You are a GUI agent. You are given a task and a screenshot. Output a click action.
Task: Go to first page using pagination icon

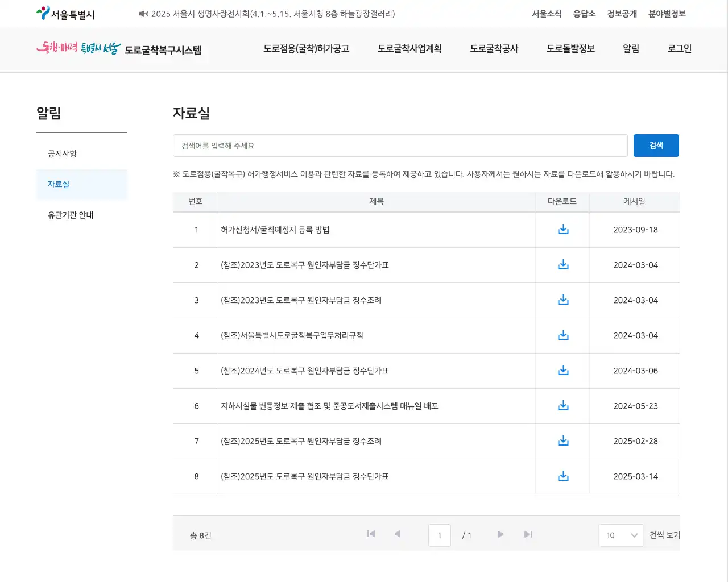click(371, 534)
